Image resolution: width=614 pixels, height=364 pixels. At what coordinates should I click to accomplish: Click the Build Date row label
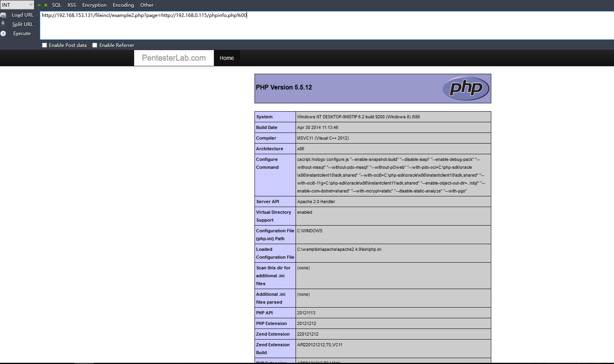(267, 127)
